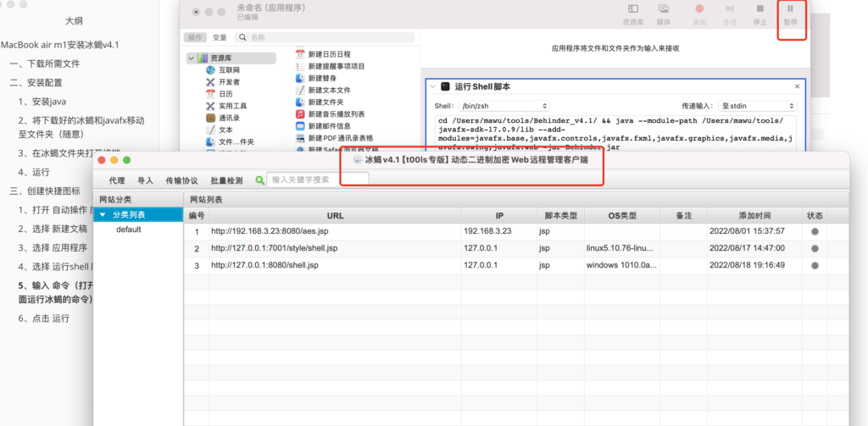
Task: Switch to the 操作 tab in Automator
Action: [x=196, y=37]
